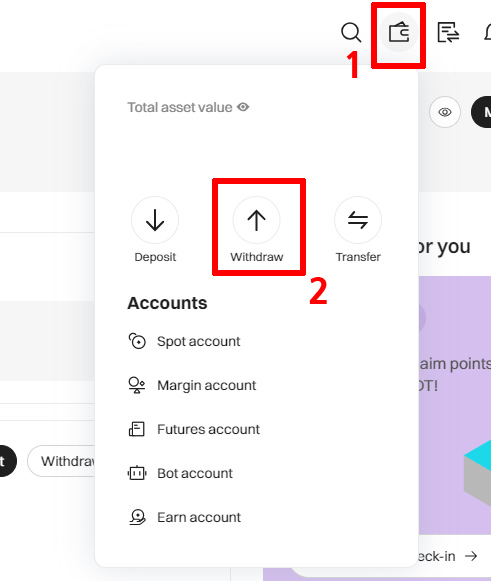Viewport: 491px width, 581px height.
Task: Click the notification bell icon
Action: tap(488, 33)
